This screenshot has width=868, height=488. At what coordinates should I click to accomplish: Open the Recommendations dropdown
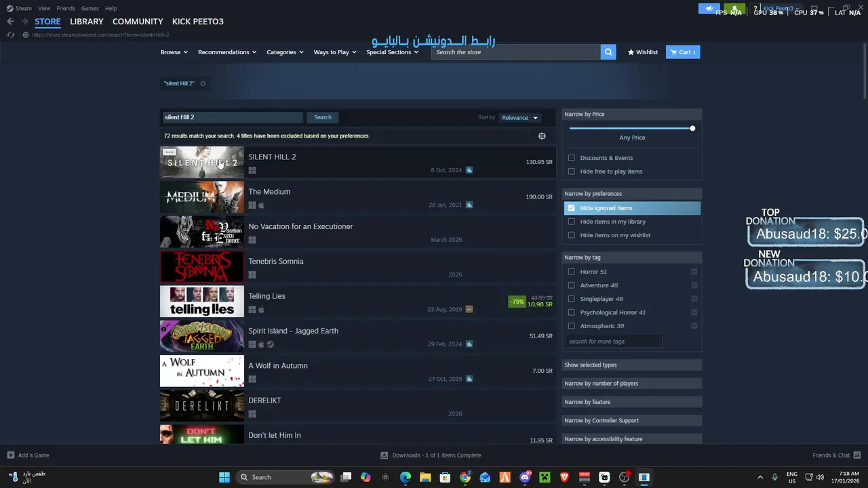[227, 52]
